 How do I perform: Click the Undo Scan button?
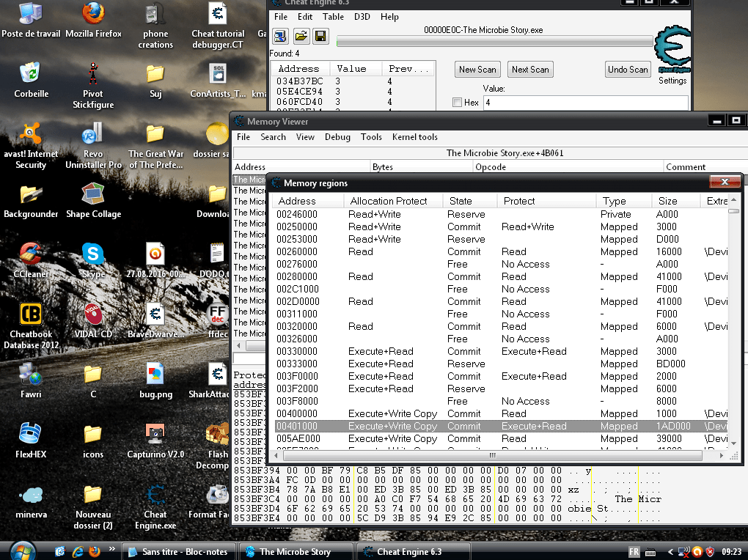(628, 70)
